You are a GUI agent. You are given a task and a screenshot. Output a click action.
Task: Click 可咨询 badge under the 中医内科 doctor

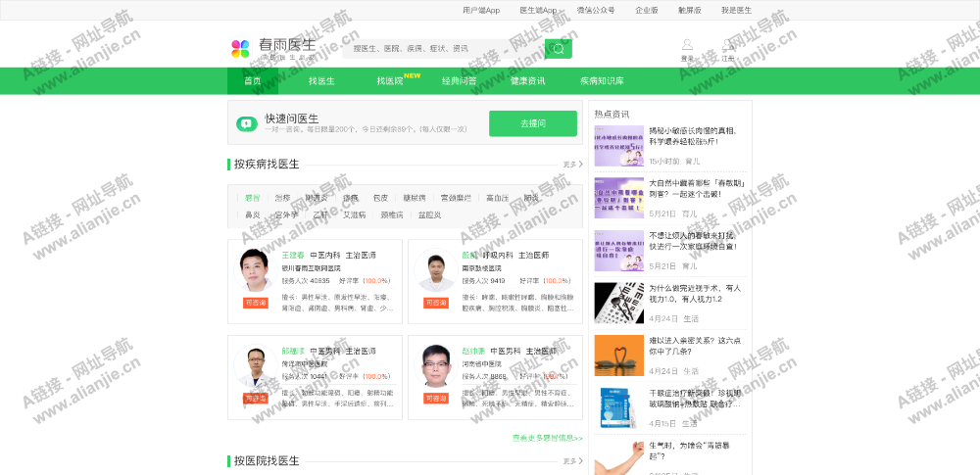coord(255,303)
